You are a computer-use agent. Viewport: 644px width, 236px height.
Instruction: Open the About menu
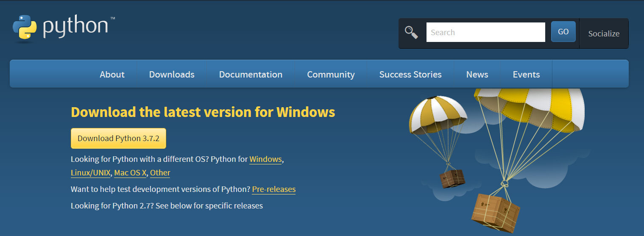[x=112, y=74]
